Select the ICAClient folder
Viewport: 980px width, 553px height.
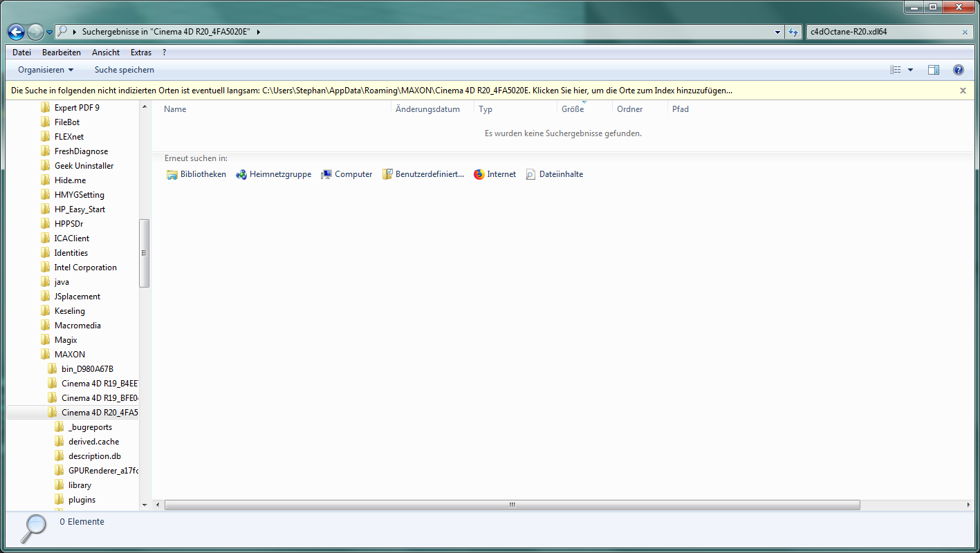72,238
